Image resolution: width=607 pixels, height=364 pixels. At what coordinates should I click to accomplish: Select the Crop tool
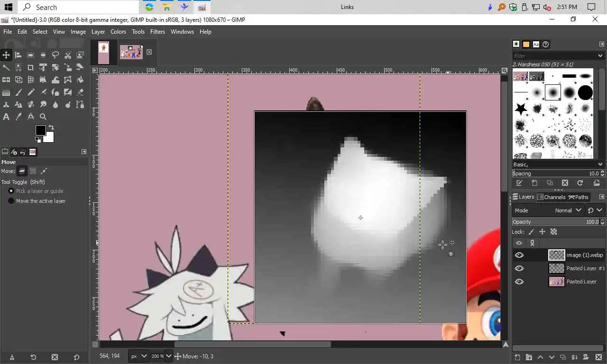click(x=31, y=67)
